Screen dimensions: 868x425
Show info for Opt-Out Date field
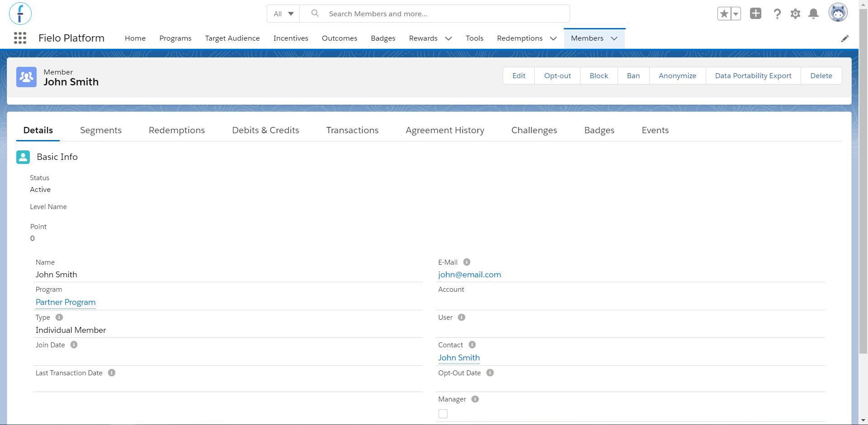490,373
